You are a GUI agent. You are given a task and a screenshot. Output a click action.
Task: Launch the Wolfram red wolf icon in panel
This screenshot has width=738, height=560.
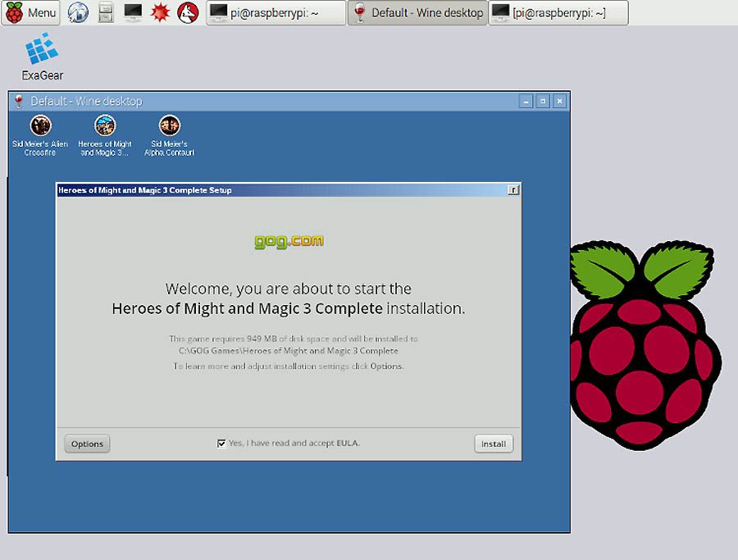187,12
